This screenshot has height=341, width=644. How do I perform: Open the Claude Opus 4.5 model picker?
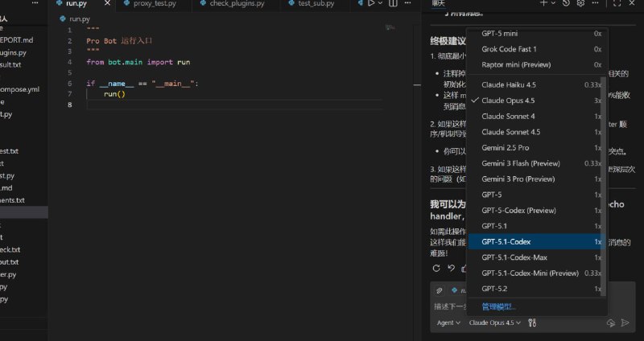[494, 323]
